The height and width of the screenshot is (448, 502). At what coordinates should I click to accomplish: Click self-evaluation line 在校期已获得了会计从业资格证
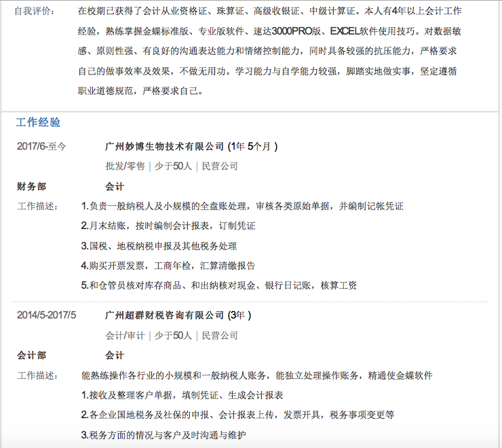coord(269,12)
